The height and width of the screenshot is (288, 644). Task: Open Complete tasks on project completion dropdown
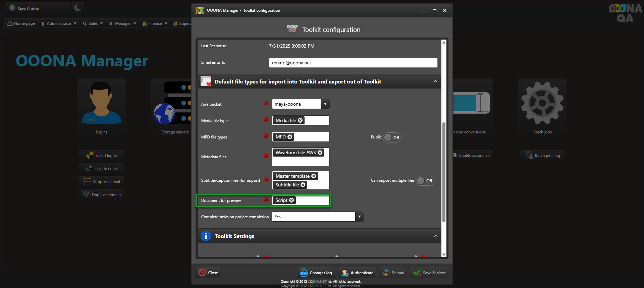point(359,217)
